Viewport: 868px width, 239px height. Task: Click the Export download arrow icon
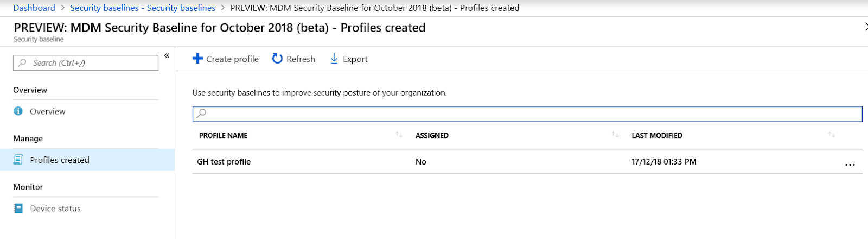(x=334, y=59)
